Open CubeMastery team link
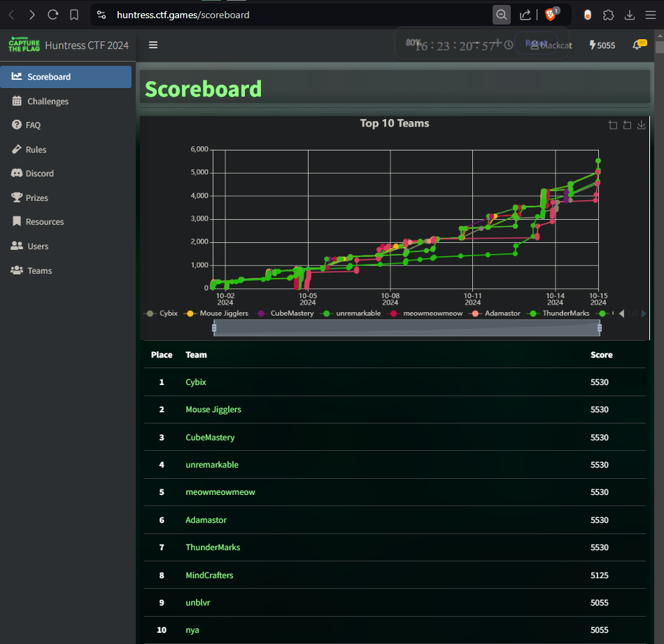This screenshot has height=644, width=664. (x=210, y=437)
